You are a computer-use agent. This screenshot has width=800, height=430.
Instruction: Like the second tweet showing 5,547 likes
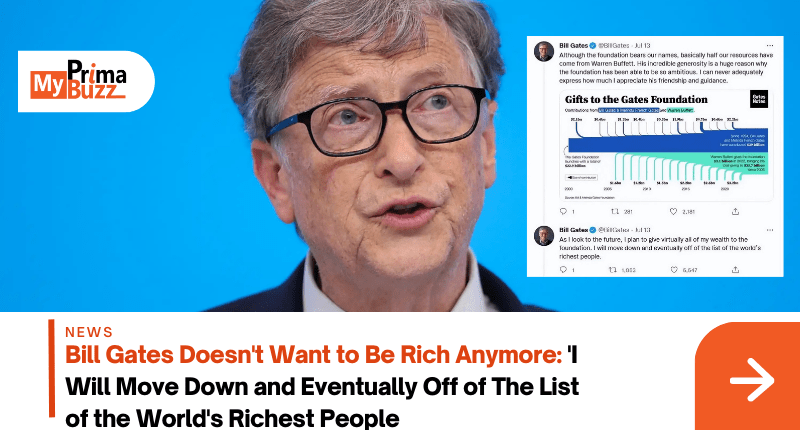coord(673,269)
